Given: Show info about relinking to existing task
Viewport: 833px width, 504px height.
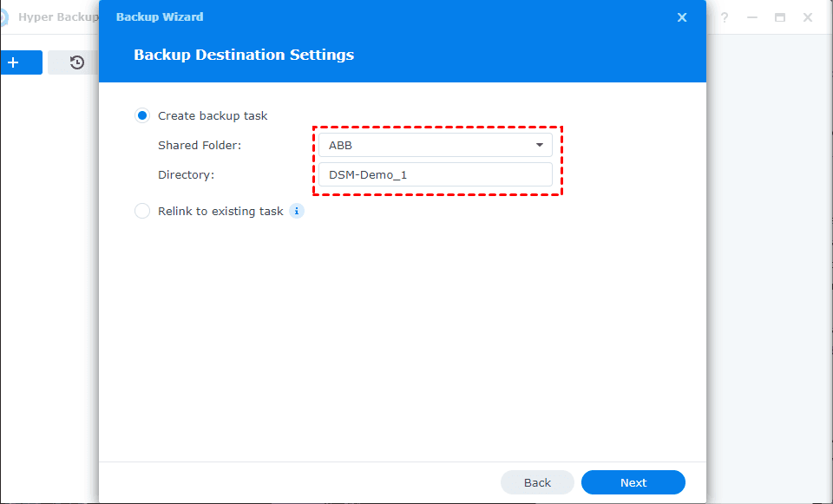Looking at the screenshot, I should coord(297,211).
